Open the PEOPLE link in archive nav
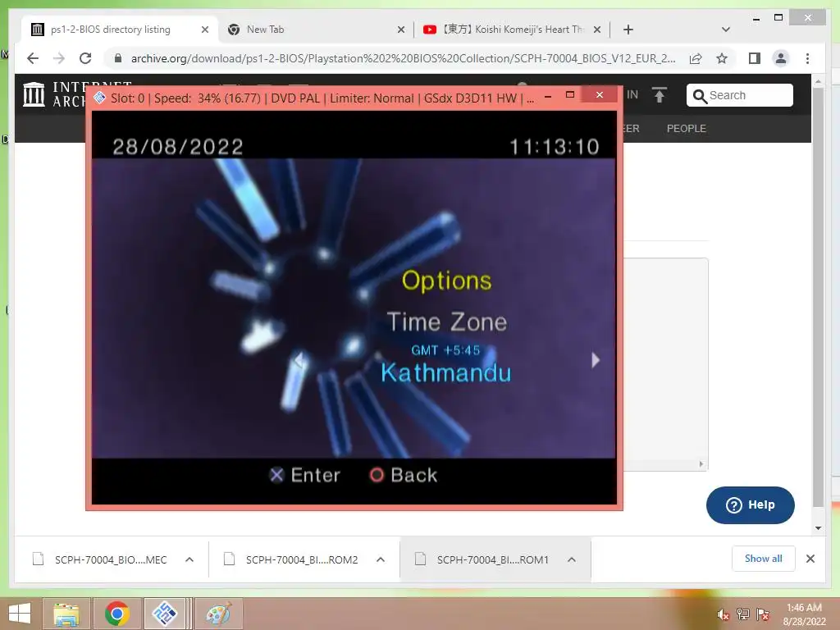The image size is (840, 630). click(x=687, y=129)
